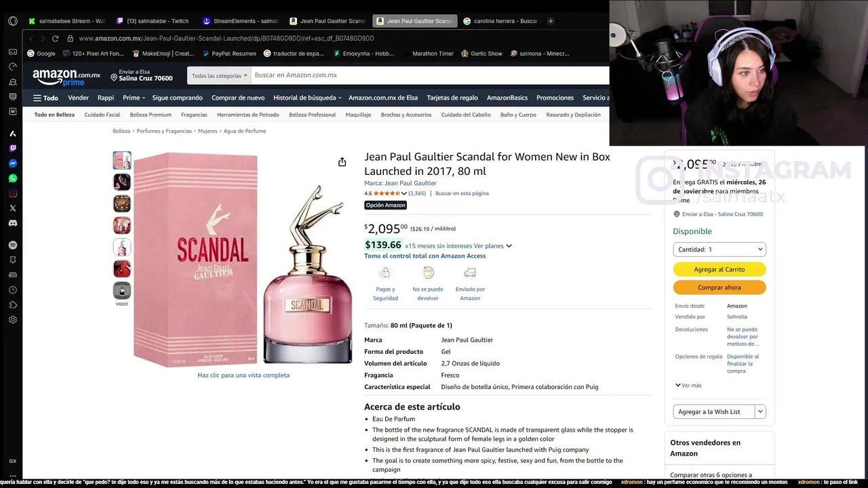This screenshot has height=488, width=868.
Task: Open Twitch icon in browser sidebar
Action: [13, 148]
